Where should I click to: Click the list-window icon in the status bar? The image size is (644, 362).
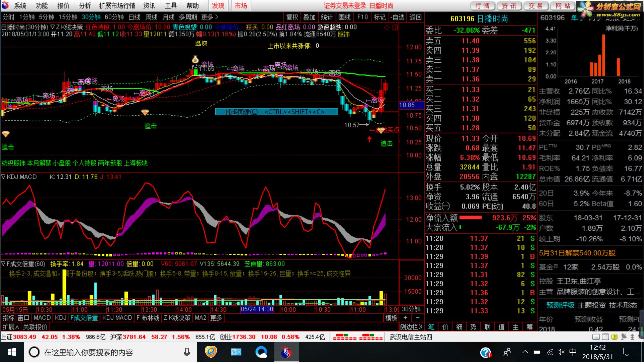coord(605,337)
